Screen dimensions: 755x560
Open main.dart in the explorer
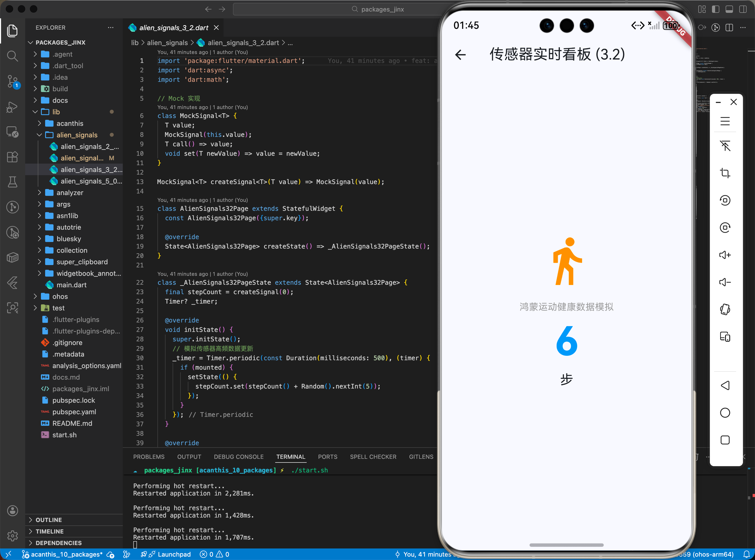(71, 285)
